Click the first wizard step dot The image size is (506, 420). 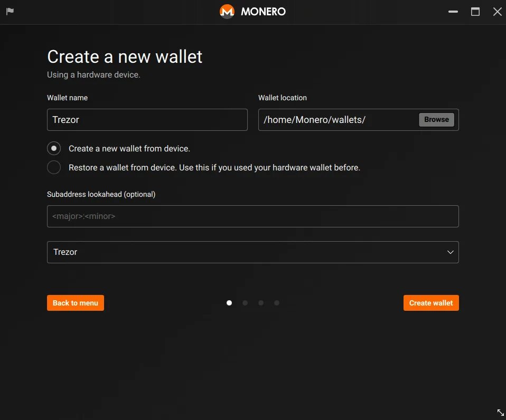pyautogui.click(x=229, y=303)
